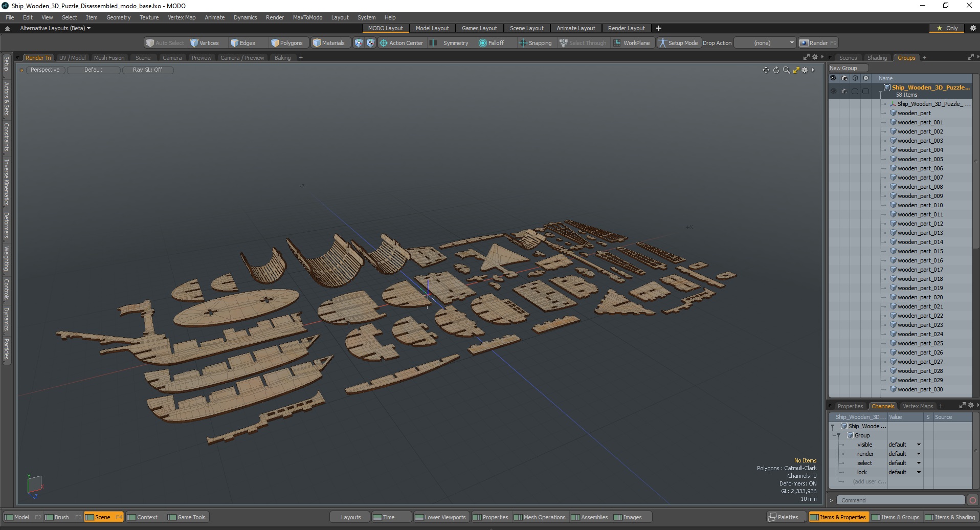This screenshot has width=980, height=530.
Task: Click the viewport pan move icon
Action: (x=766, y=70)
